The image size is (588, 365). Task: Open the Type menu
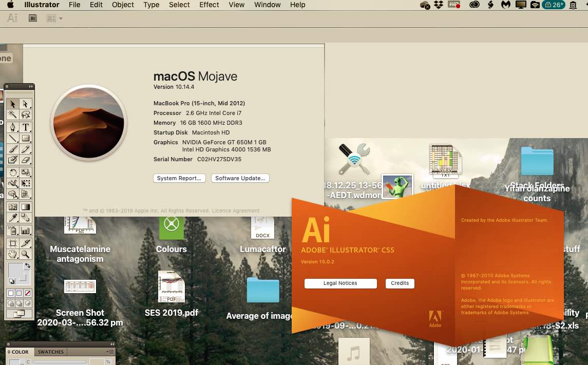click(x=151, y=5)
